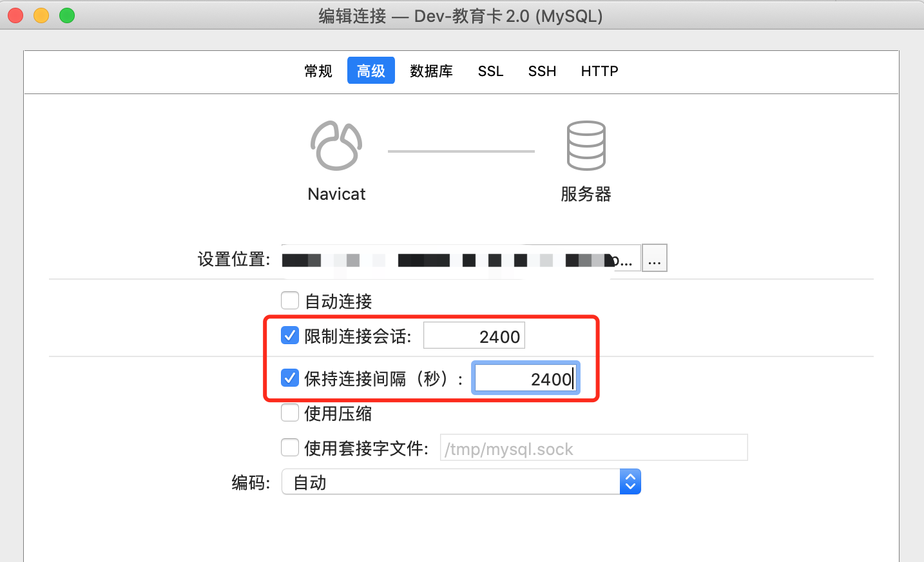
Task: Click the 限制连接会话 value field
Action: (x=474, y=336)
